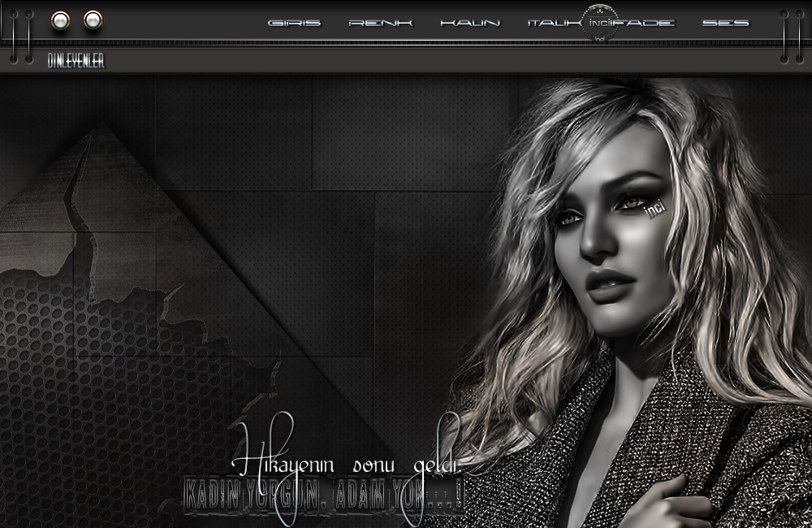The height and width of the screenshot is (528, 812).
Task: Click the 'Hikayenin sonu geldi' script text
Action: [x=345, y=461]
